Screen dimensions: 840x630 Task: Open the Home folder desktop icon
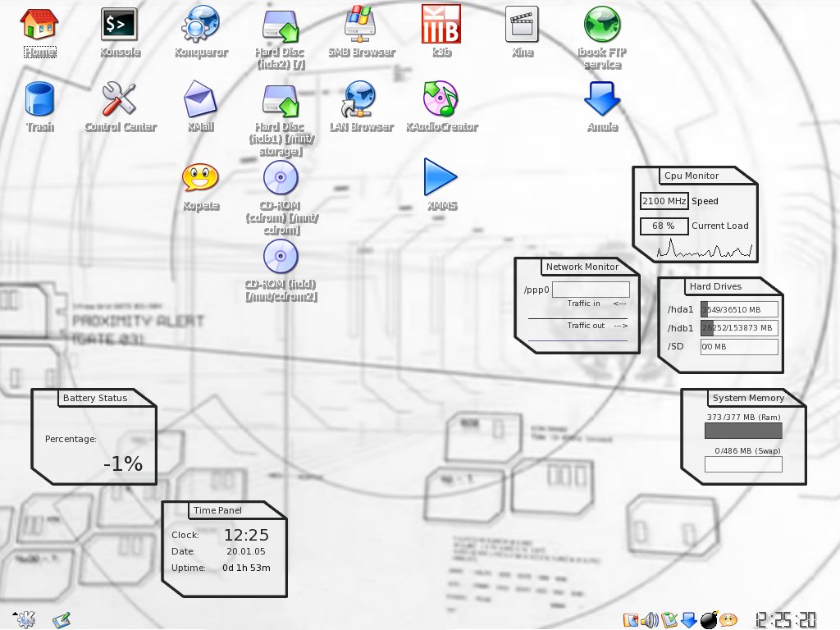click(x=39, y=24)
